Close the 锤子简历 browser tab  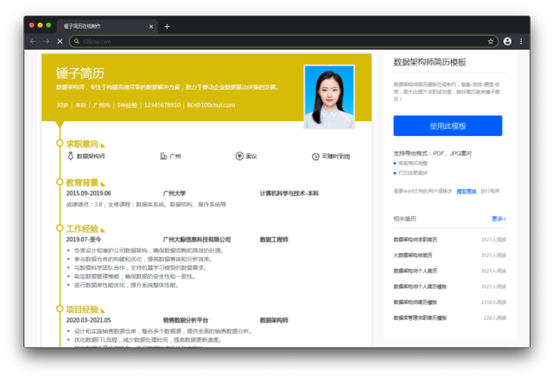(151, 26)
